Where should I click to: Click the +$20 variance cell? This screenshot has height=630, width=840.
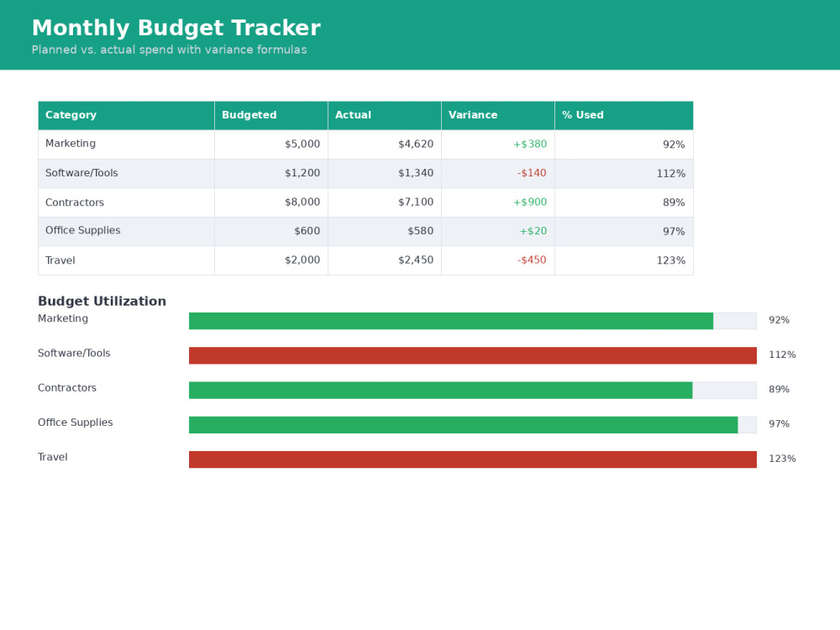[498, 232]
